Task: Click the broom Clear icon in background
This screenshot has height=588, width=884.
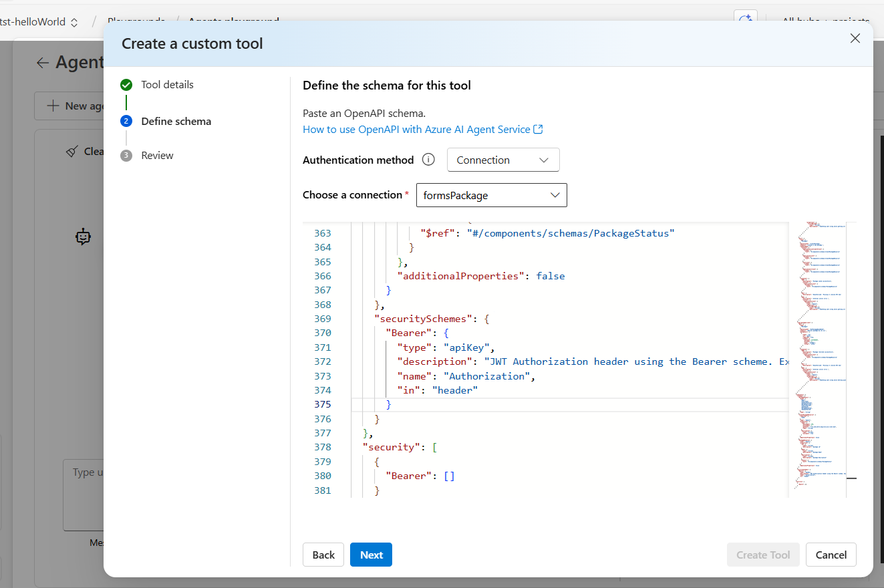Action: point(72,152)
